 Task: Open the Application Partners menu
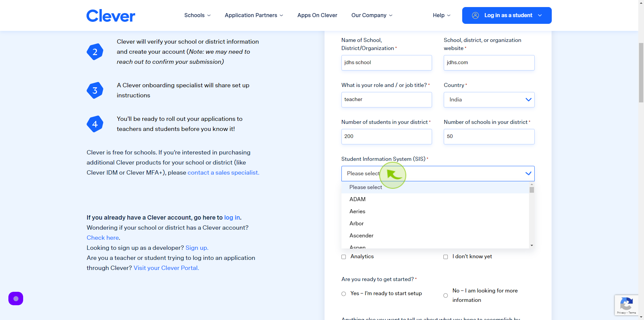coord(254,15)
